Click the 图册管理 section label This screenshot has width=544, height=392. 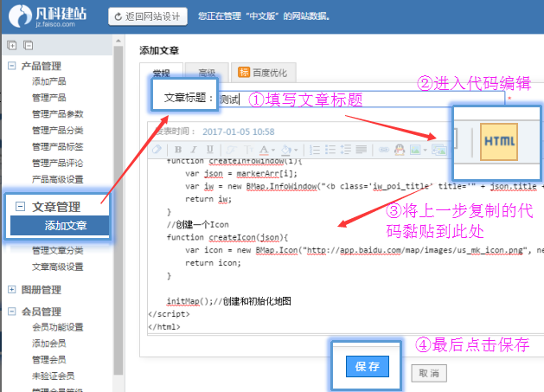[x=42, y=289]
